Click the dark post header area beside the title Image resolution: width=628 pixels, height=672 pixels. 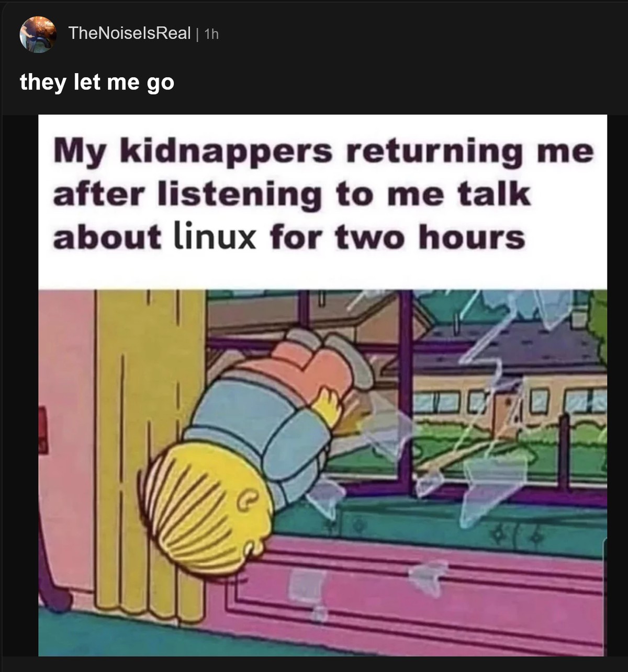(398, 83)
